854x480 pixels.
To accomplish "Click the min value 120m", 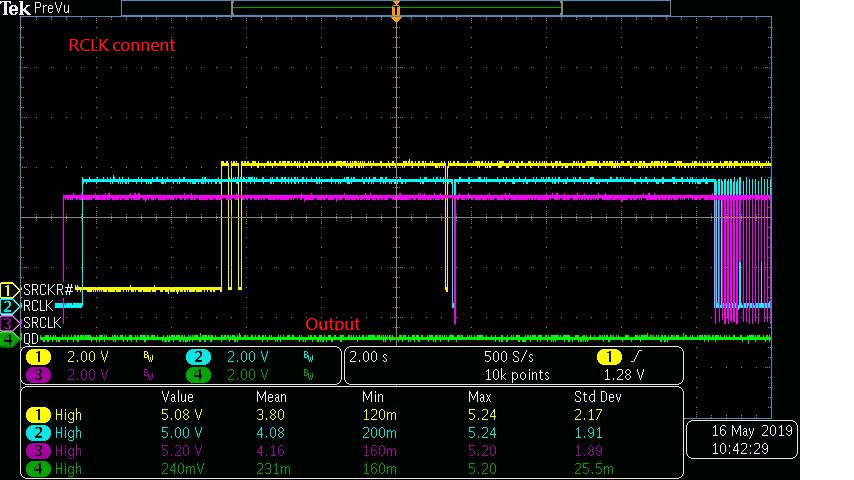I will 380,415.
